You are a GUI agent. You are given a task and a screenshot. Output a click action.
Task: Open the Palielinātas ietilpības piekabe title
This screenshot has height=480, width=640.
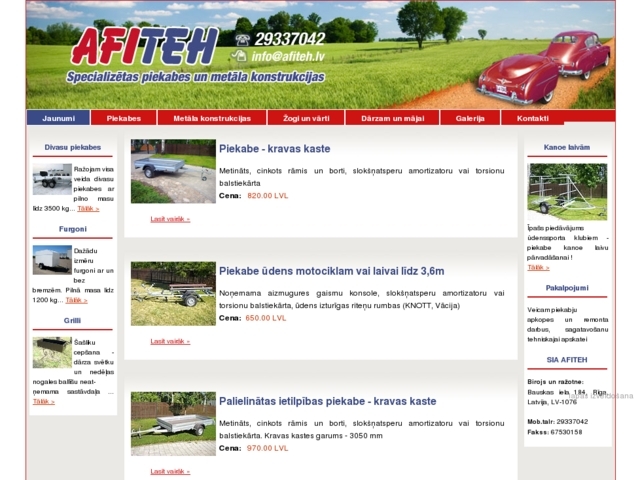tap(328, 401)
